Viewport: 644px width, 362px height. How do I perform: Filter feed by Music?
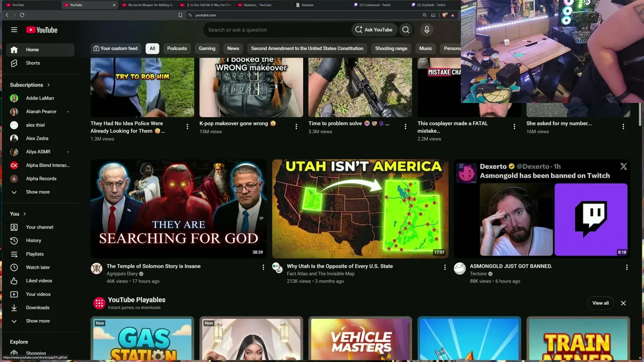(426, 48)
